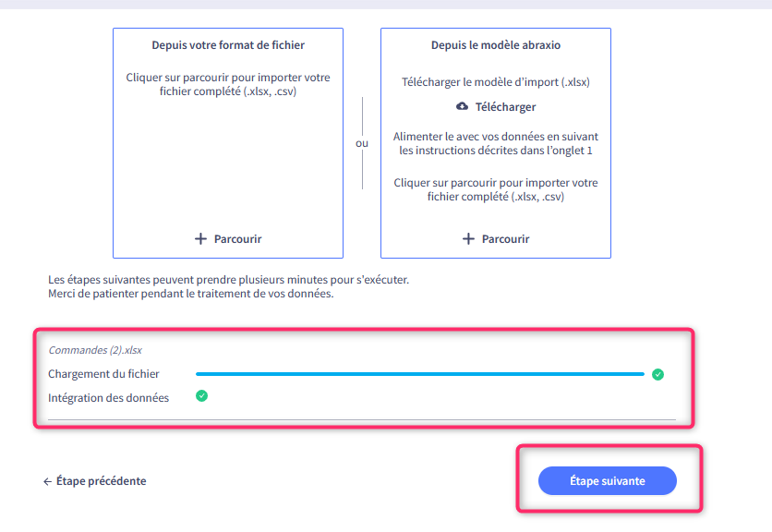Click the green checkmark next to Intégration des données
772x532 pixels.
202,395
